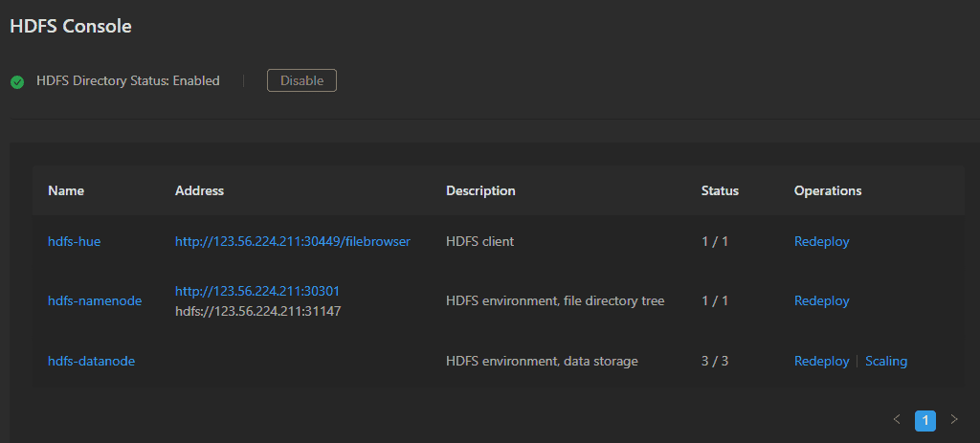Redeploy the hdfs-namenode service
This screenshot has height=443, width=980.
pyautogui.click(x=821, y=300)
